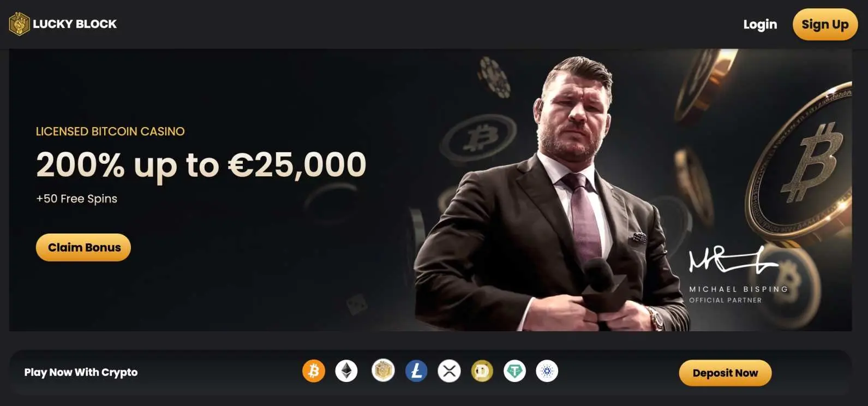Screen dimensions: 868x406
Task: Click the man in suit banner photo
Action: [x=551, y=196]
